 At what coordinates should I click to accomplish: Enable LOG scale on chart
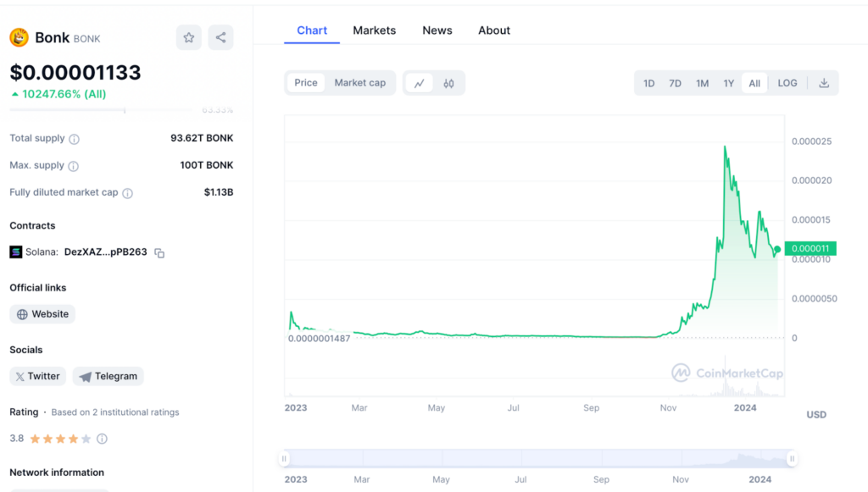787,83
